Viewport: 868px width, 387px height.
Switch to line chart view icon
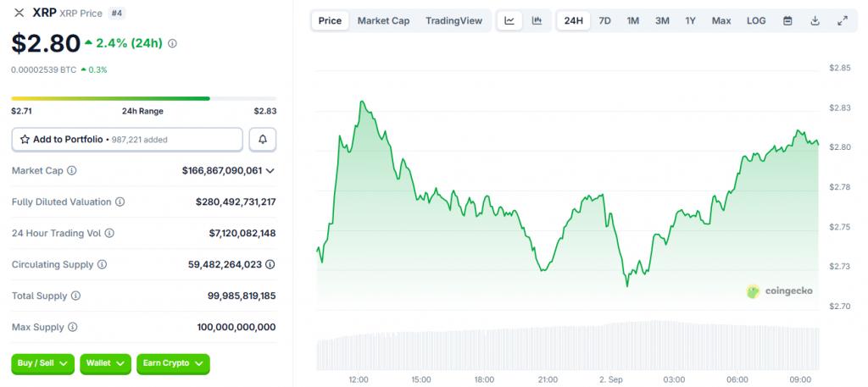pyautogui.click(x=509, y=20)
